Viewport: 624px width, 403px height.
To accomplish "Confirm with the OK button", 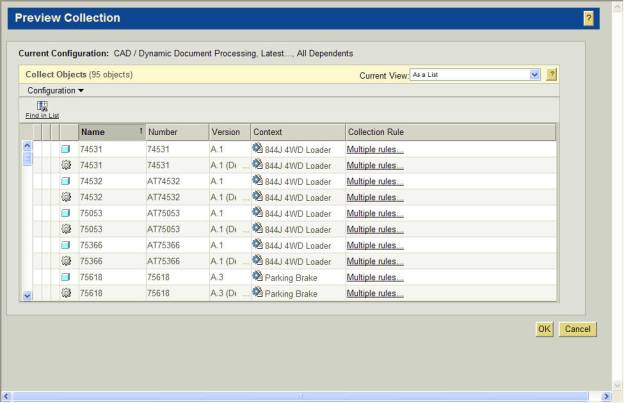I will pos(544,329).
